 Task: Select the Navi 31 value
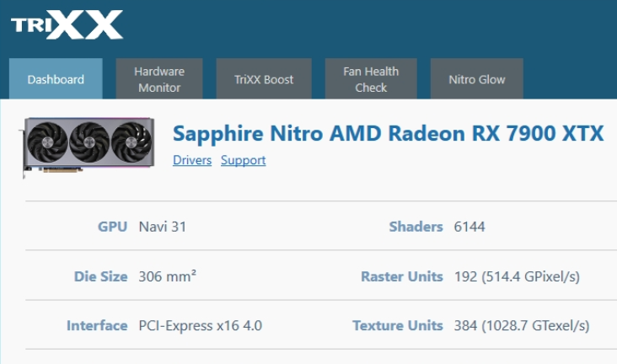163,227
